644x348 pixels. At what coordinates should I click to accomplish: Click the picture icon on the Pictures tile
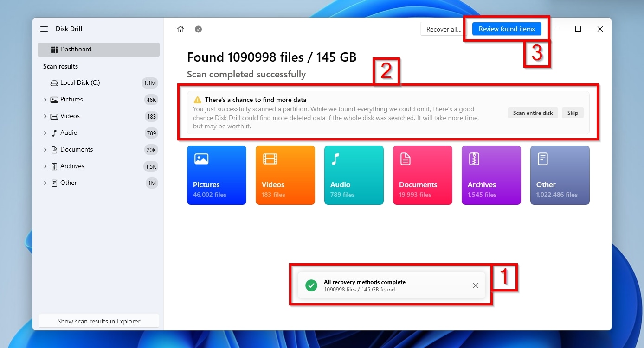tap(201, 159)
